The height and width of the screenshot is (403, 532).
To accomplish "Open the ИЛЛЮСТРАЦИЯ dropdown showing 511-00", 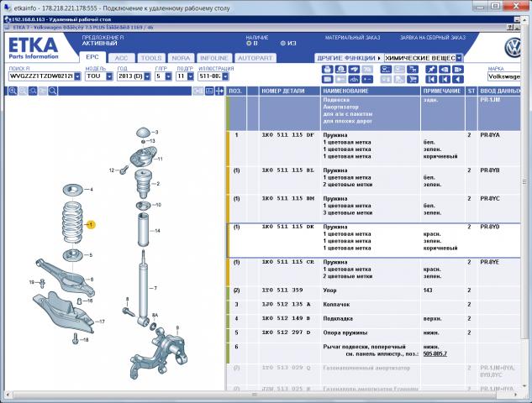I will point(225,76).
